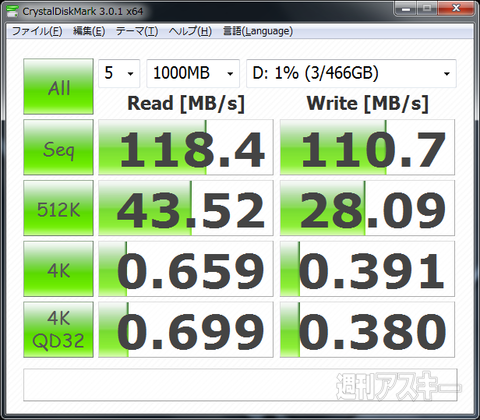Click the Write [MB/s] column header
The height and width of the screenshot is (420, 480).
click(x=367, y=103)
